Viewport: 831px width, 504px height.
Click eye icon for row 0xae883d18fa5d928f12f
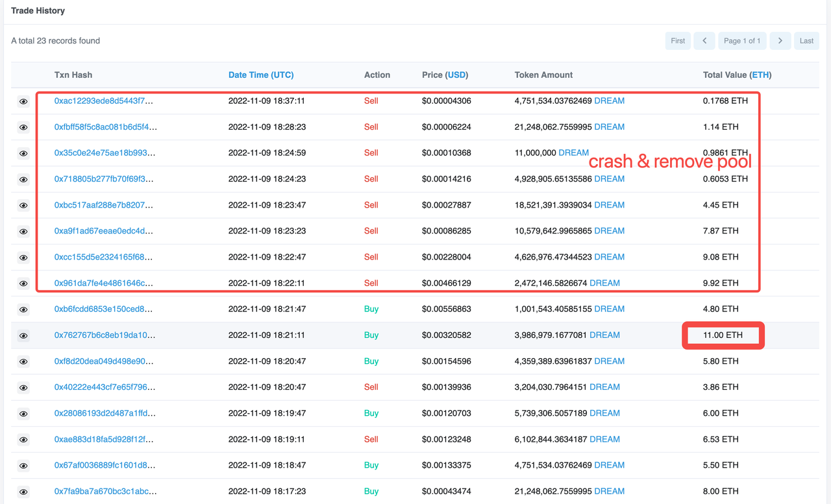pyautogui.click(x=23, y=440)
